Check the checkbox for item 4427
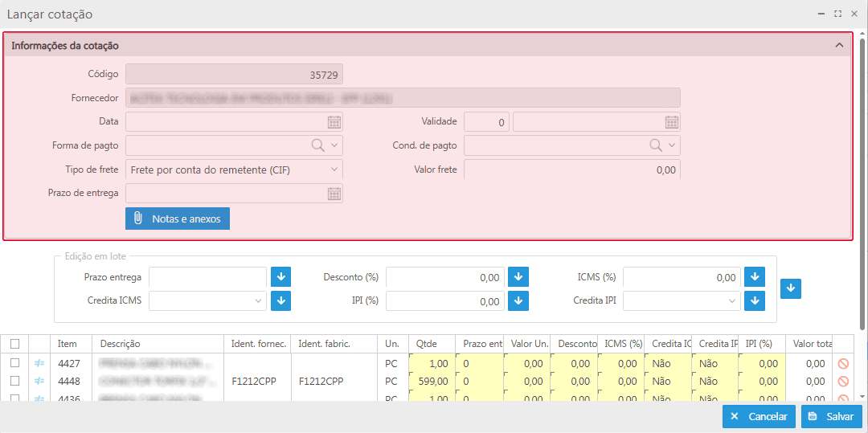 pos(14,363)
